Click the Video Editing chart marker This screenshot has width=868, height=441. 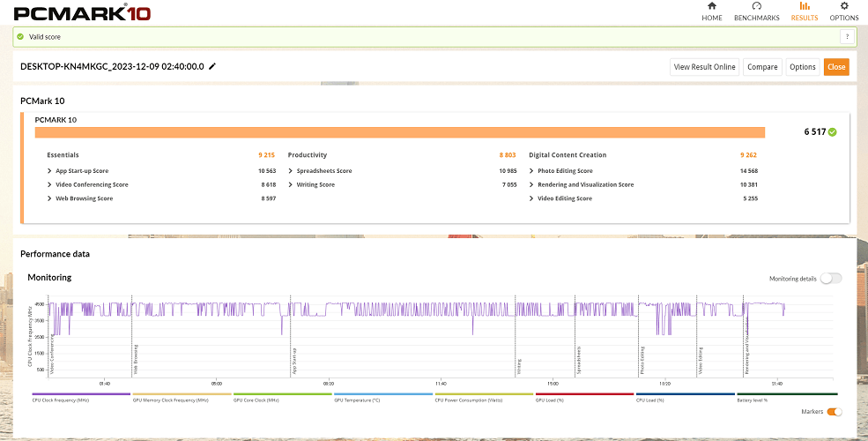click(x=701, y=362)
